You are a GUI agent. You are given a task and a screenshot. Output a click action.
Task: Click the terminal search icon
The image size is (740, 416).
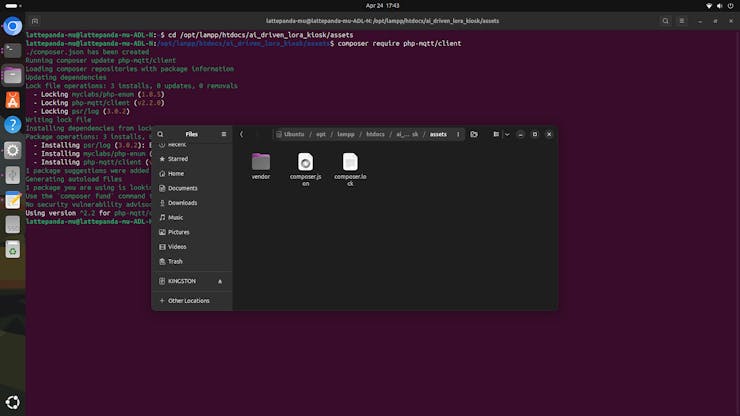665,21
